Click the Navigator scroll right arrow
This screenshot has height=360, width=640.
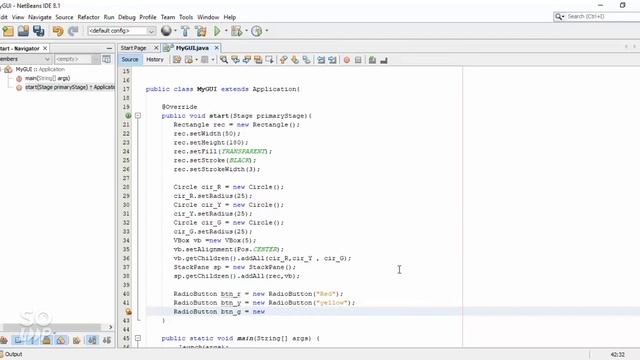pos(110,327)
